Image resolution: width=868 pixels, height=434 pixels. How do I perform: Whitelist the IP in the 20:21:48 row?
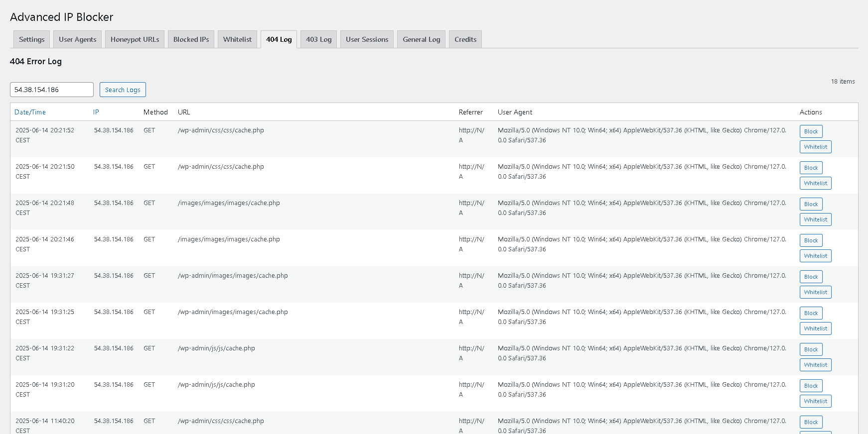(x=816, y=219)
